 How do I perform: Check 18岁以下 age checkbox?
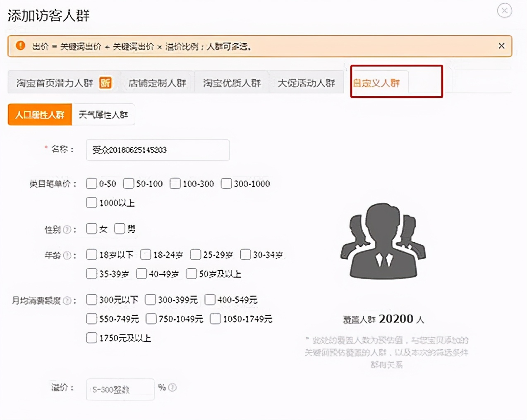91,255
